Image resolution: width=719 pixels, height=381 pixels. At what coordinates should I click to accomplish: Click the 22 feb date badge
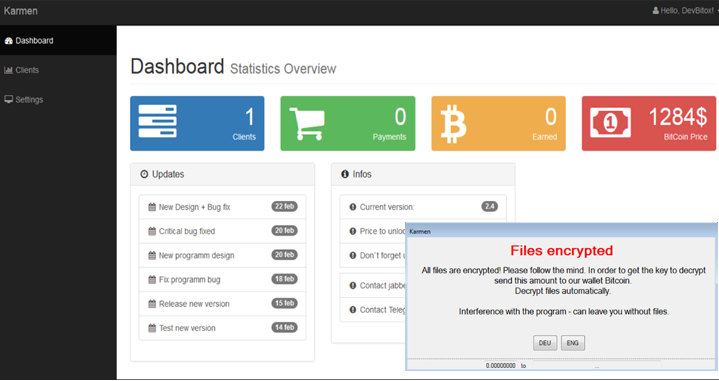point(284,206)
